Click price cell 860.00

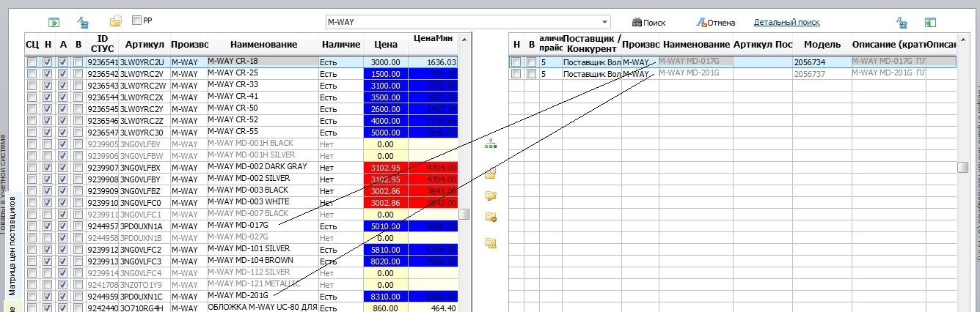[x=386, y=308]
